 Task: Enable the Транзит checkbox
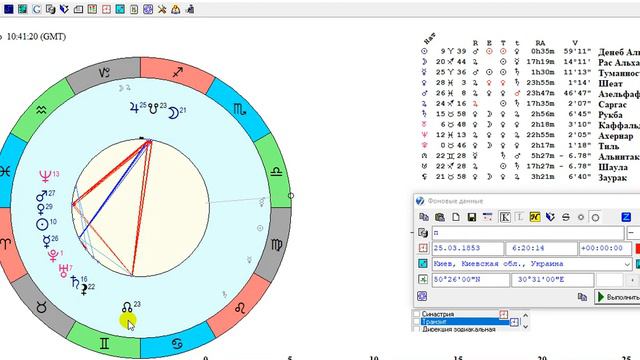(x=416, y=322)
